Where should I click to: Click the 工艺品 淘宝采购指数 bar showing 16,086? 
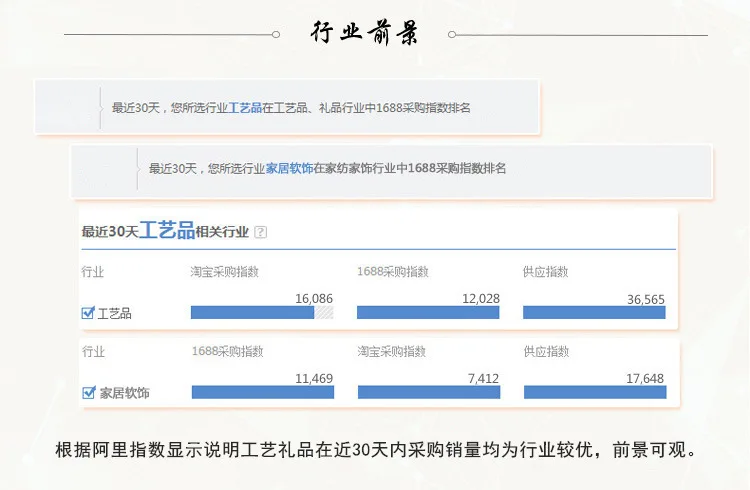coord(262,312)
